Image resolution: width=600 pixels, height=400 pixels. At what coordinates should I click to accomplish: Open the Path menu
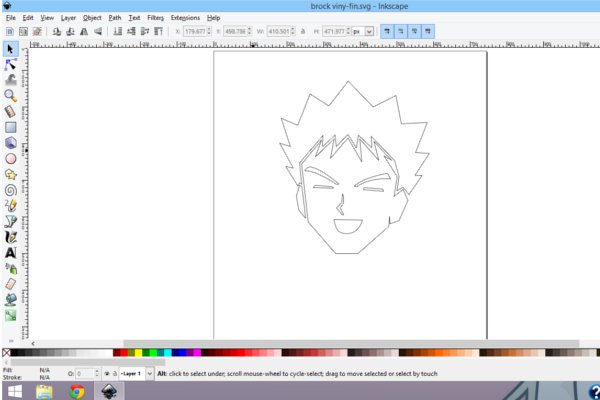(x=114, y=18)
